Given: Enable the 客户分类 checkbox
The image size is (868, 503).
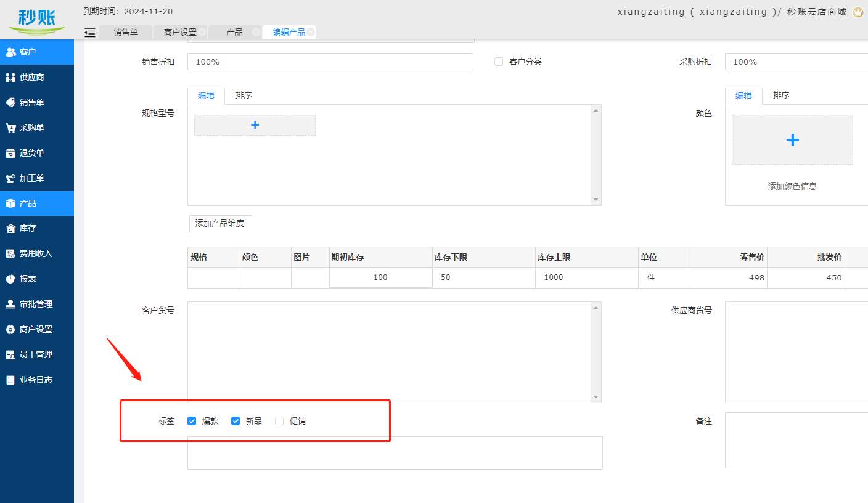Looking at the screenshot, I should (x=499, y=62).
